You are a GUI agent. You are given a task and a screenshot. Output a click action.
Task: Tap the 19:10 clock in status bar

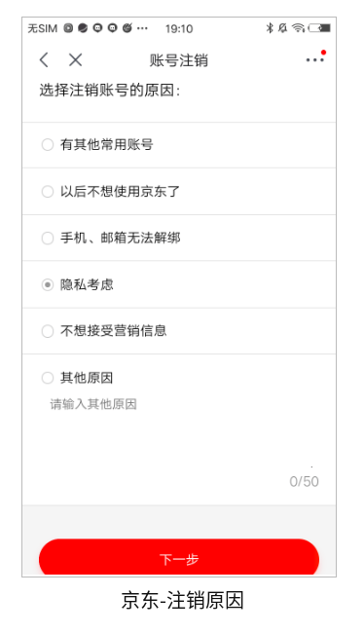(179, 28)
